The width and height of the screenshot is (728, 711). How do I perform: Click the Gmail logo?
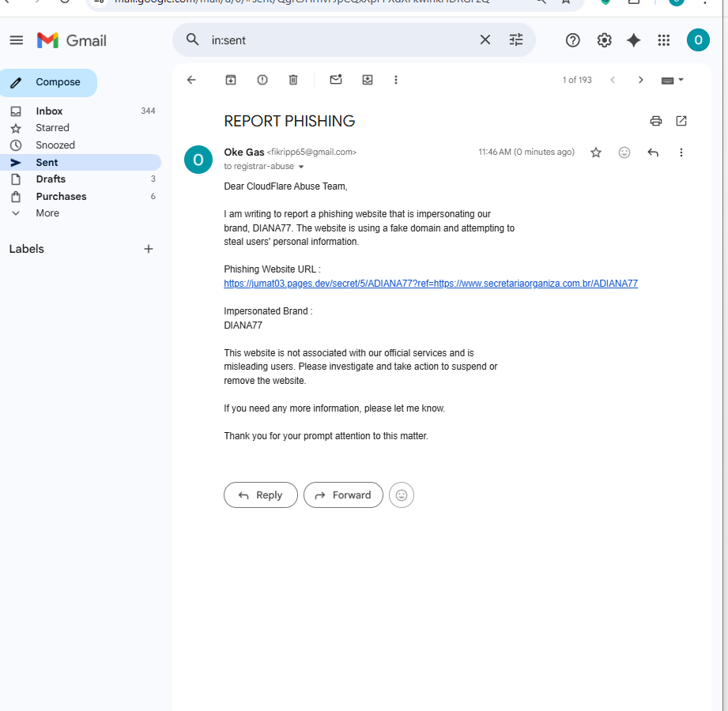(x=71, y=40)
